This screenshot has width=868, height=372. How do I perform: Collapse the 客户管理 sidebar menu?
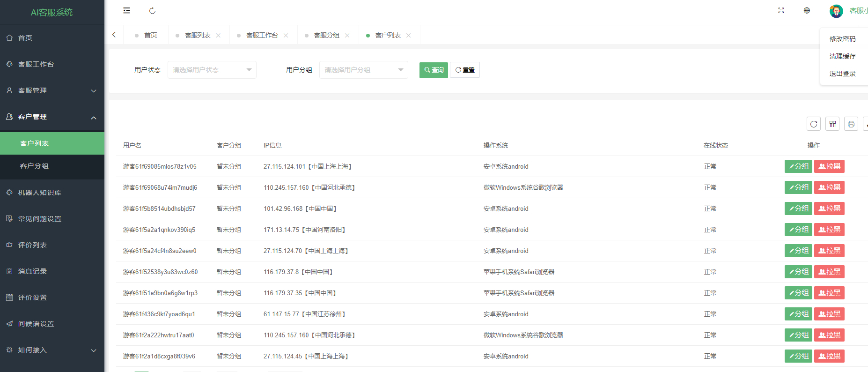(x=52, y=117)
